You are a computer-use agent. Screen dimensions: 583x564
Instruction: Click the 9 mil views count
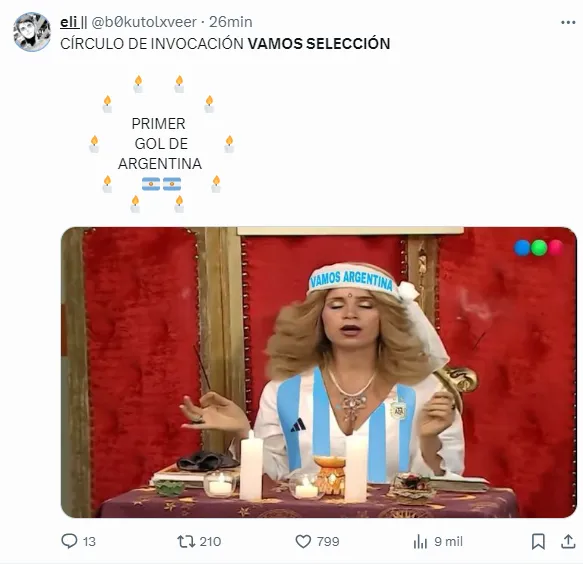point(448,542)
